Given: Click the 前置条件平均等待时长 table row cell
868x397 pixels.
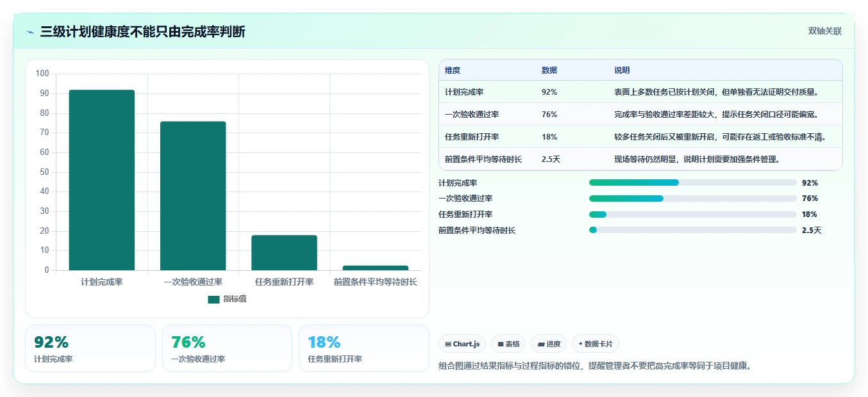Looking at the screenshot, I should [483, 159].
